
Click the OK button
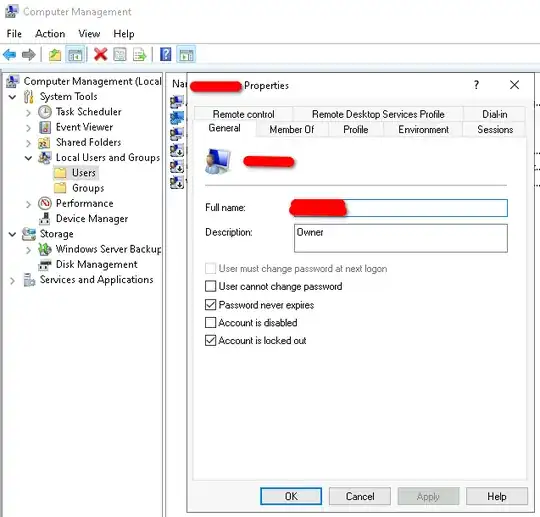point(291,496)
